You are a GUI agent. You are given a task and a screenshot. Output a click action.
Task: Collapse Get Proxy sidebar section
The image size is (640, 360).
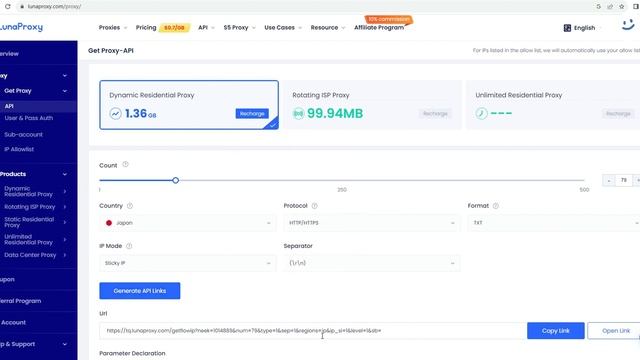click(65, 91)
